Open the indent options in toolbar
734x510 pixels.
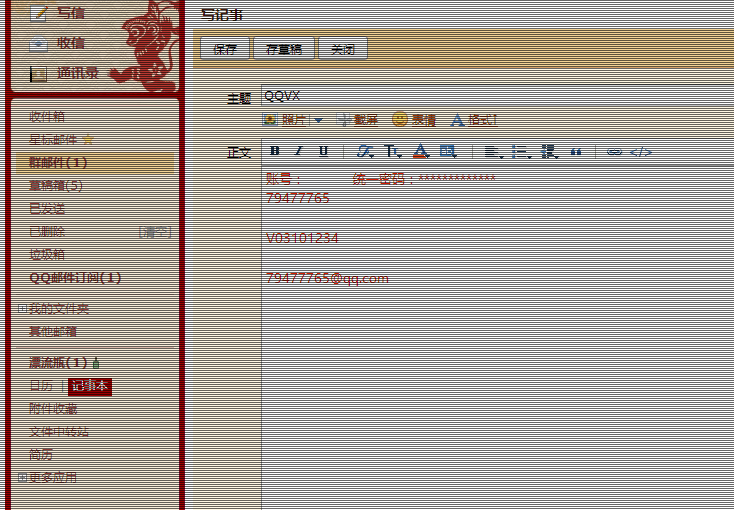549,152
